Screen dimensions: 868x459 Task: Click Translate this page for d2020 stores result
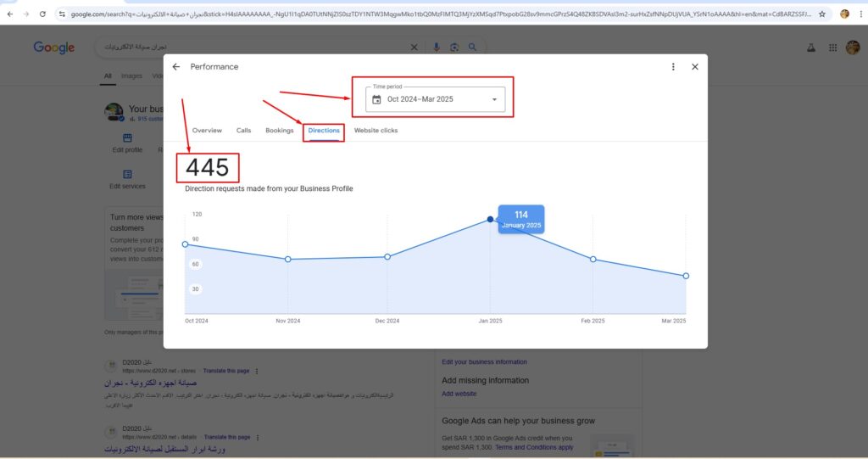[x=225, y=371]
